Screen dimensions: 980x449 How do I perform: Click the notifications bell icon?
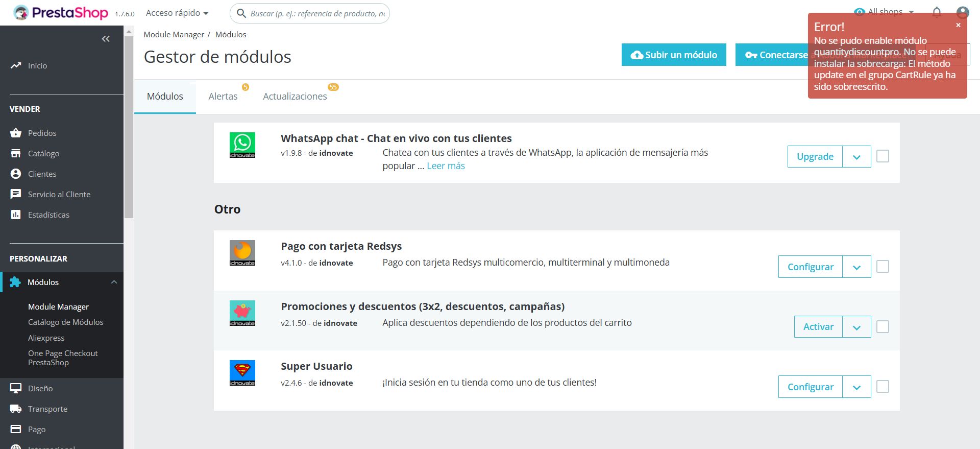click(x=937, y=12)
